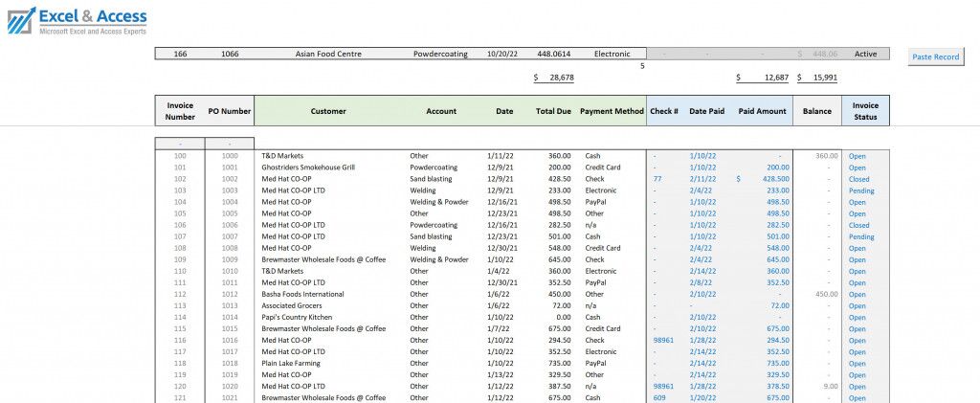This screenshot has height=403, width=980.
Task: Select the Check # column header
Action: (664, 111)
